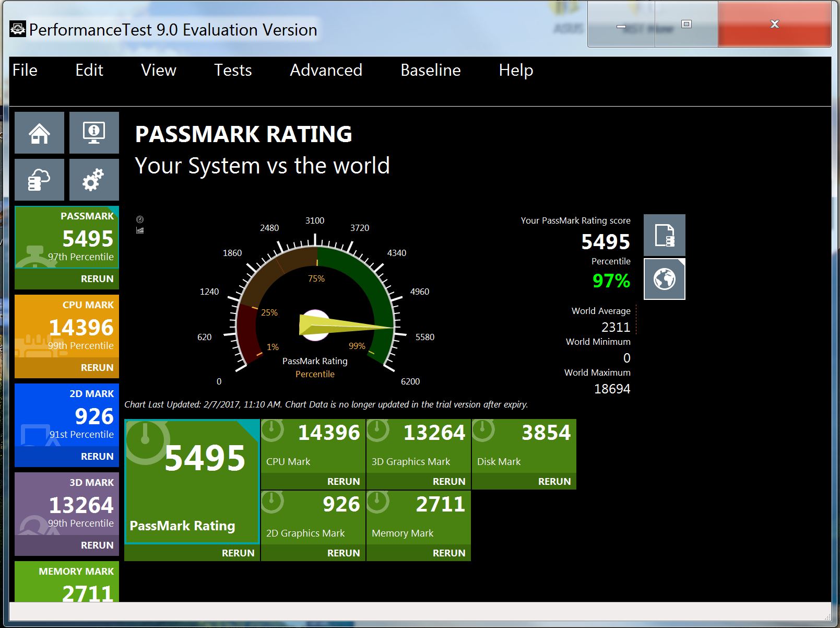Rerun the PassMark test in the sidebar

coord(67,279)
